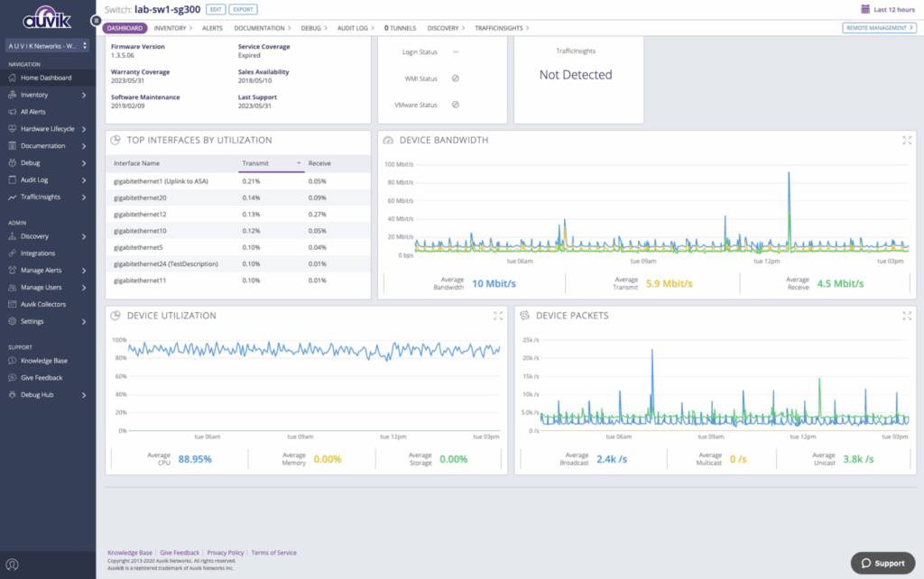This screenshot has width=924, height=579.
Task: Open the Documentation top tab
Action: click(263, 28)
